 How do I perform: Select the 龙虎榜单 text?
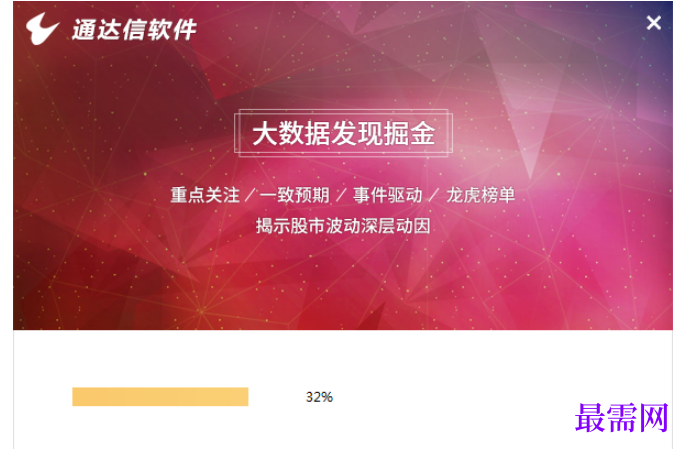coord(481,195)
